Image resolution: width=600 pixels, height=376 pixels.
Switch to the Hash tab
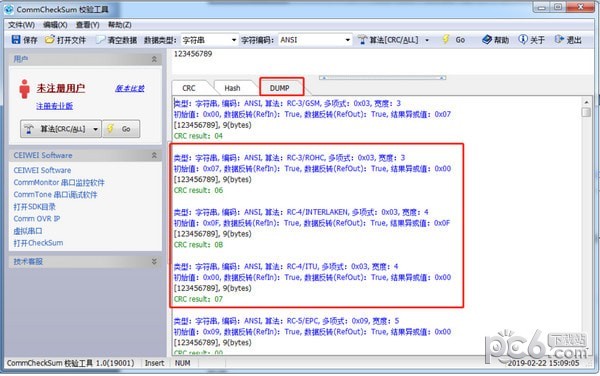coord(232,88)
